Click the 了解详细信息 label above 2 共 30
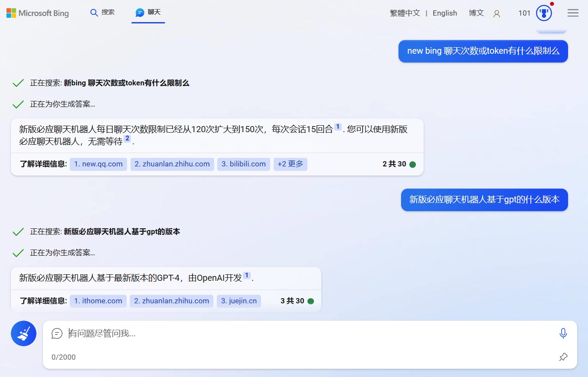This screenshot has height=377, width=588. 43,164
